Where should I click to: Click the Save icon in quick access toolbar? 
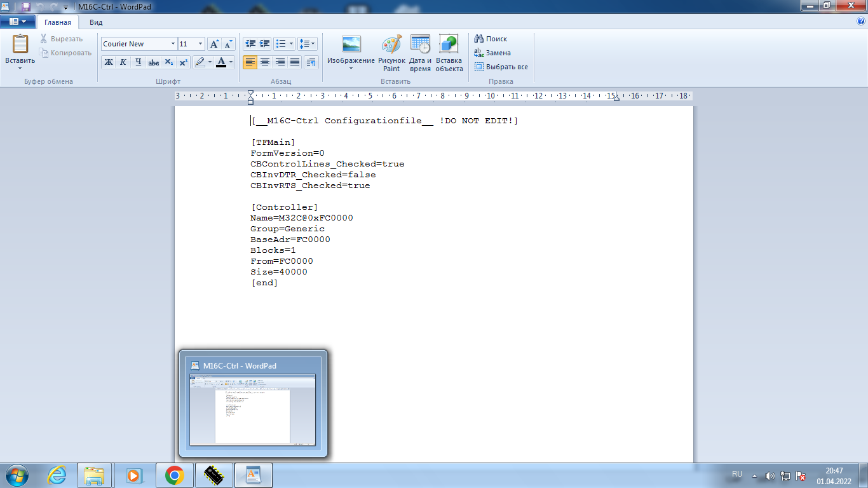[x=26, y=6]
